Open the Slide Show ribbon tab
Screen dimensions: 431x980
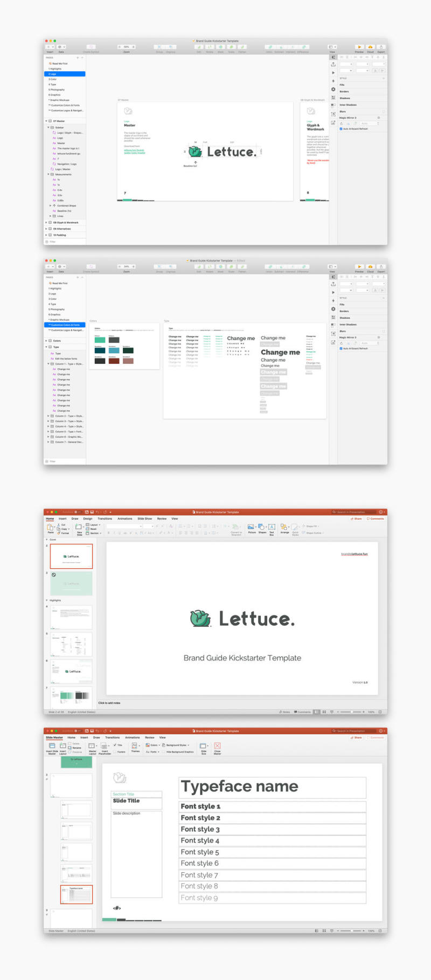click(144, 519)
